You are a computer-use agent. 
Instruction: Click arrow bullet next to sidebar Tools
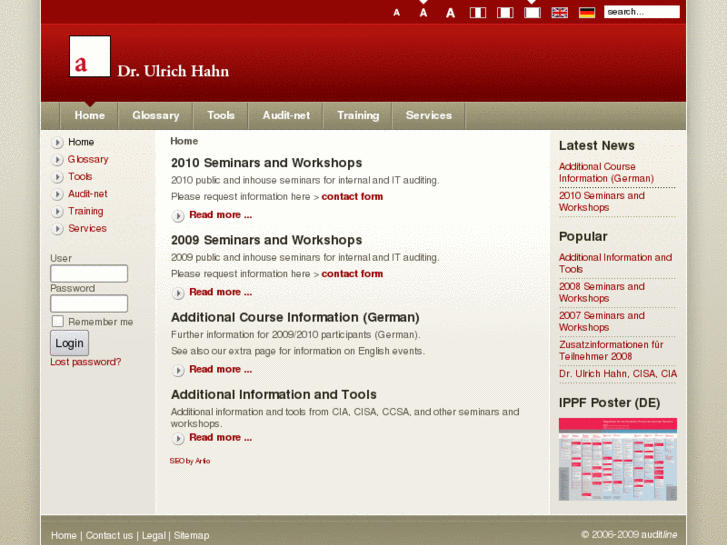tap(57, 177)
